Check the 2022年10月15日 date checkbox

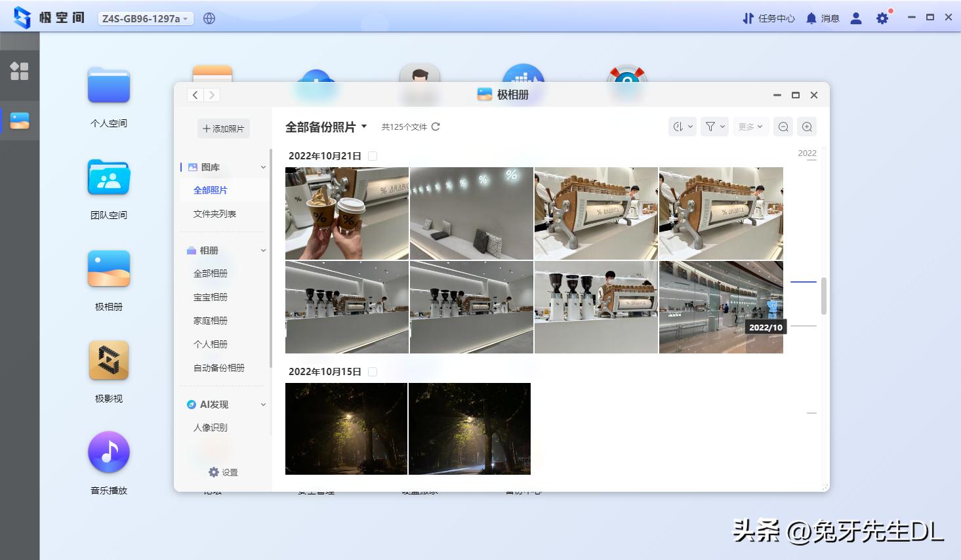[x=373, y=372]
